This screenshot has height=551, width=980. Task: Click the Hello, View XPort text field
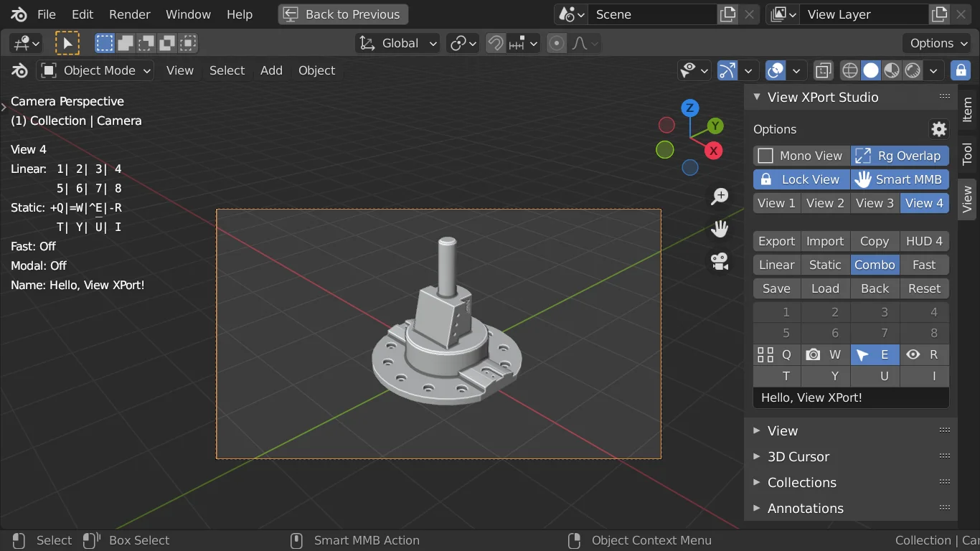coord(850,397)
